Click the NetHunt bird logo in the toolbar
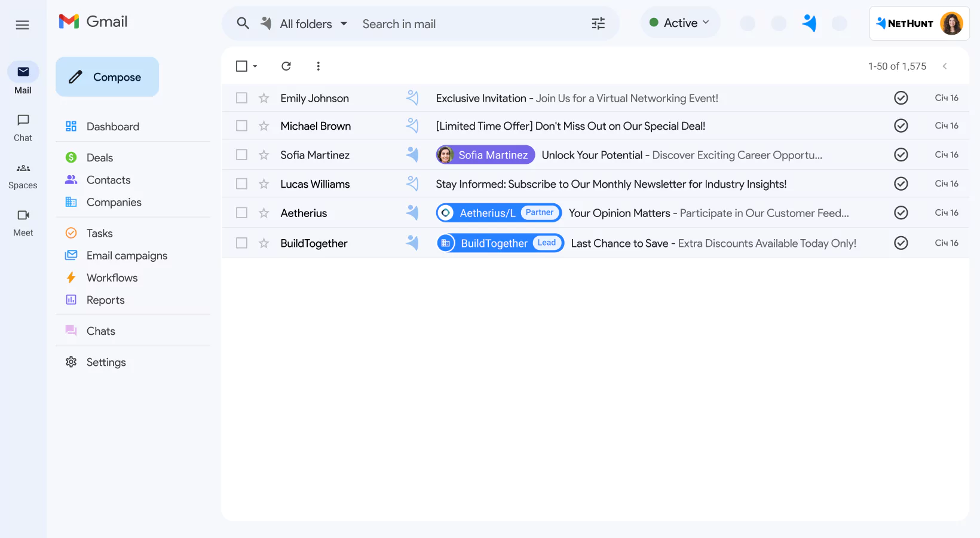Viewport: 980px width, 538px height. [x=810, y=23]
